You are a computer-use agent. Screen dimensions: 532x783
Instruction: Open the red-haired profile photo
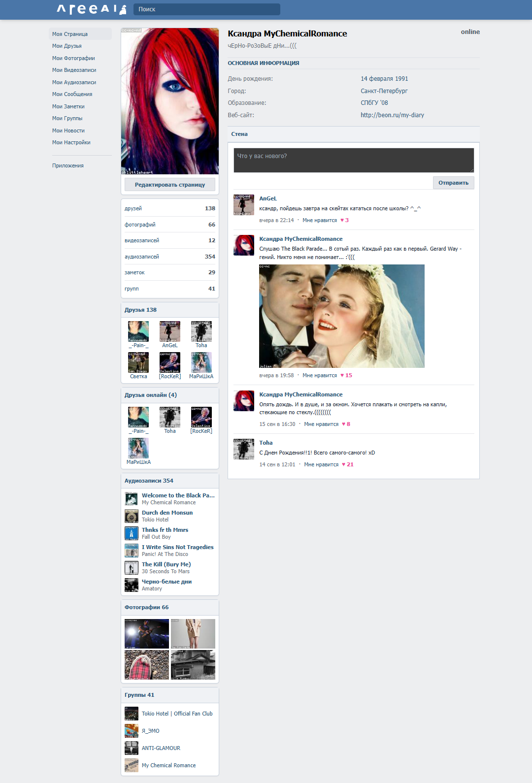170,101
